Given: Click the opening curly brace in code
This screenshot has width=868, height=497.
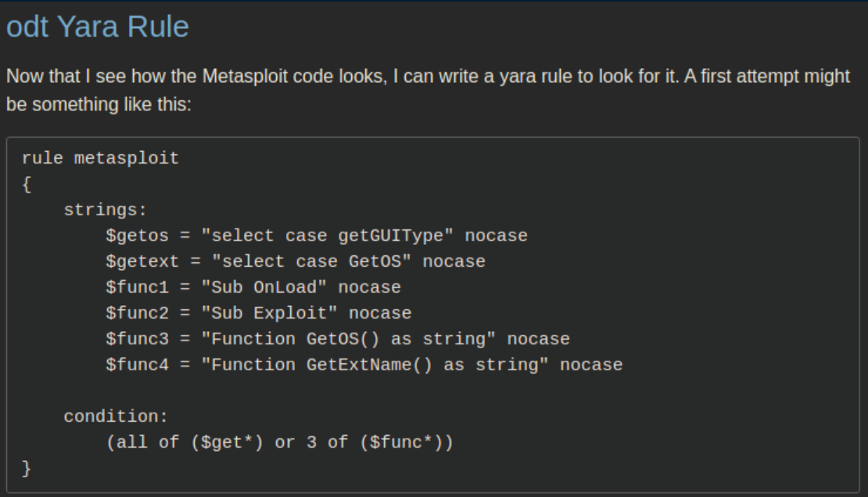Looking at the screenshot, I should pyautogui.click(x=27, y=185).
